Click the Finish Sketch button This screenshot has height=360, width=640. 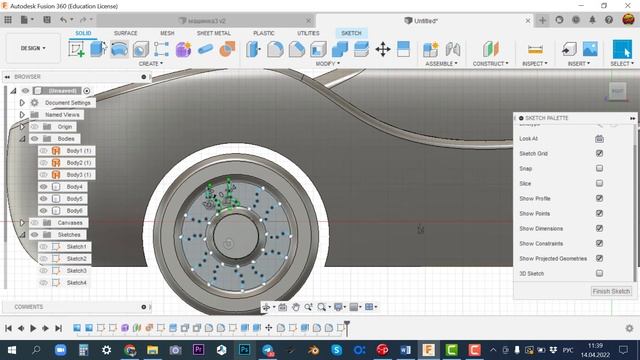point(611,291)
